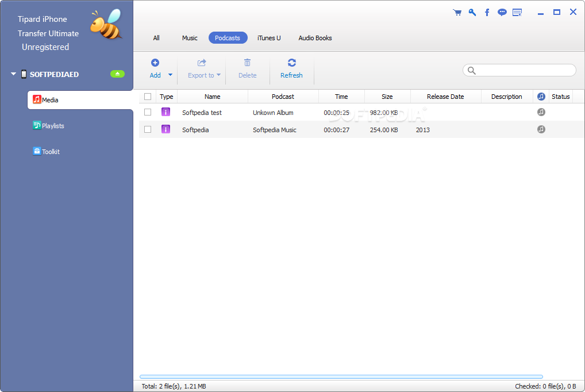Open the feedback chat bubble icon
Screen dimensions: 585x392
502,12
